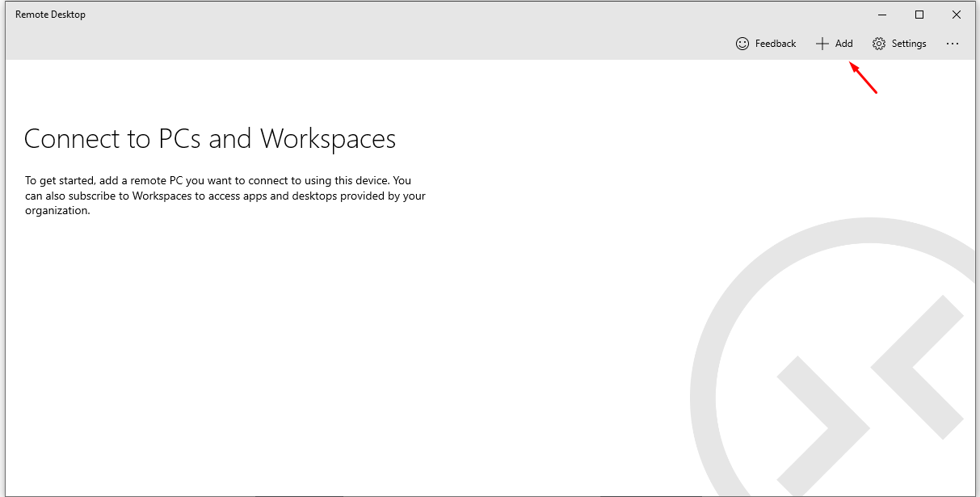Open the Feedback smiley option

[x=766, y=44]
